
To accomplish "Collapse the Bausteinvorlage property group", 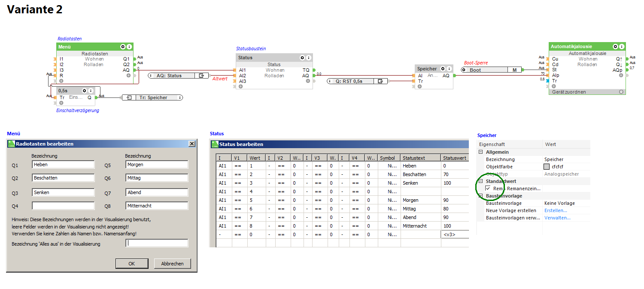I will [x=481, y=196].
